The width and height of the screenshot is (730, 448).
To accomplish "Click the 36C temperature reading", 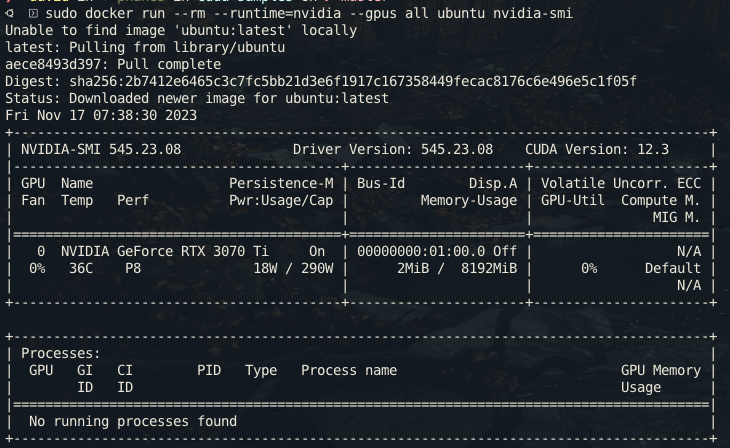I will coord(81,268).
